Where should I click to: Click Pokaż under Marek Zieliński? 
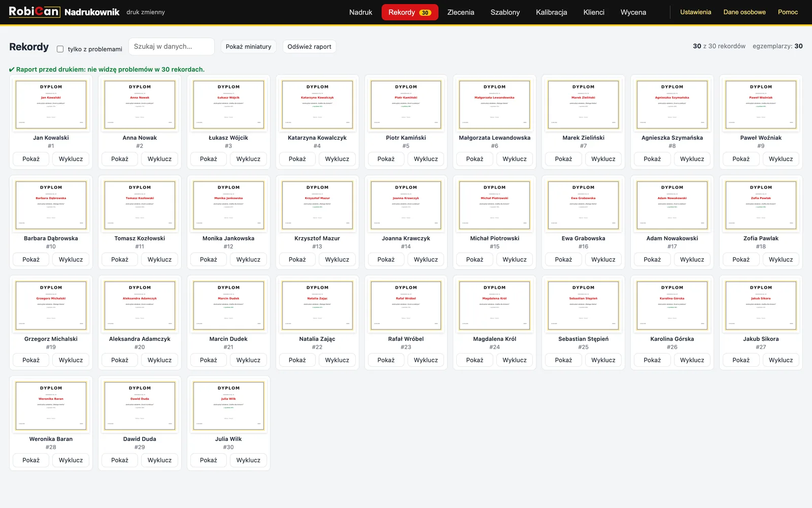click(563, 159)
